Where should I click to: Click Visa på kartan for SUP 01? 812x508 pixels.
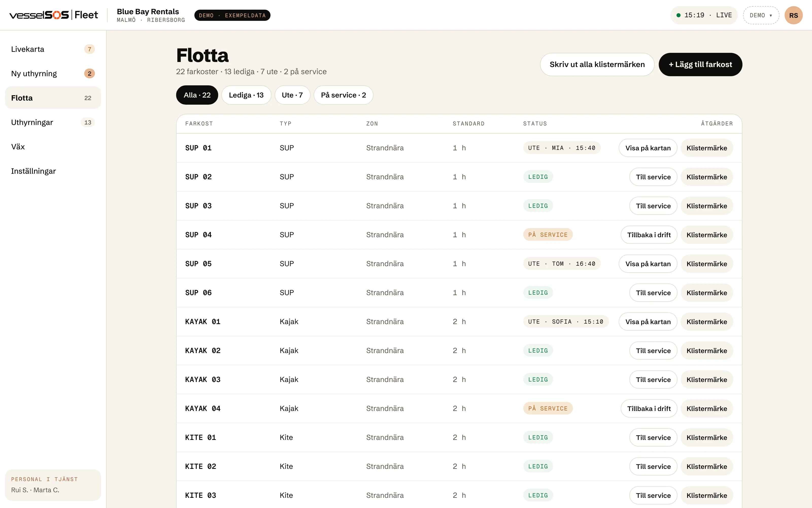tap(648, 148)
